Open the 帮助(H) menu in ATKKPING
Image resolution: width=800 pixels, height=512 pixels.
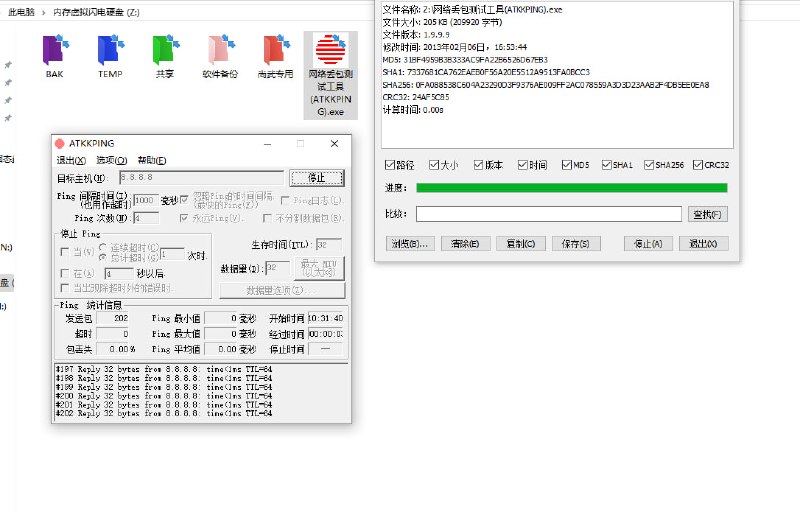click(152, 160)
